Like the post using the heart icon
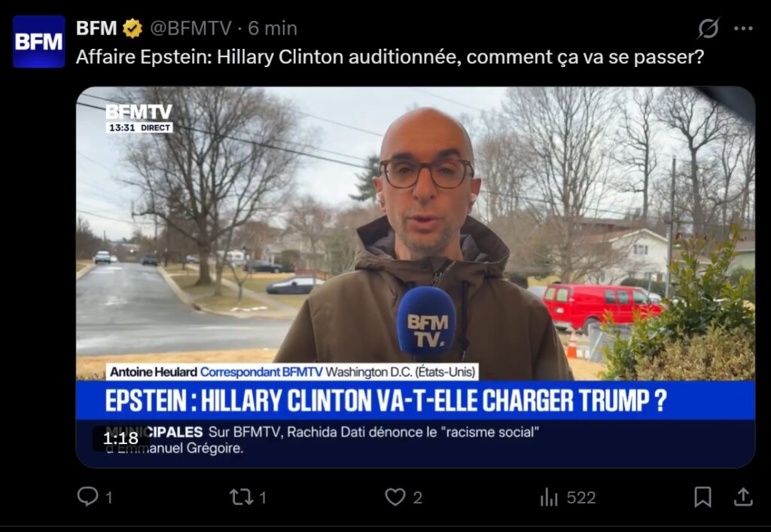Screen dimensions: 771x532 395,497
